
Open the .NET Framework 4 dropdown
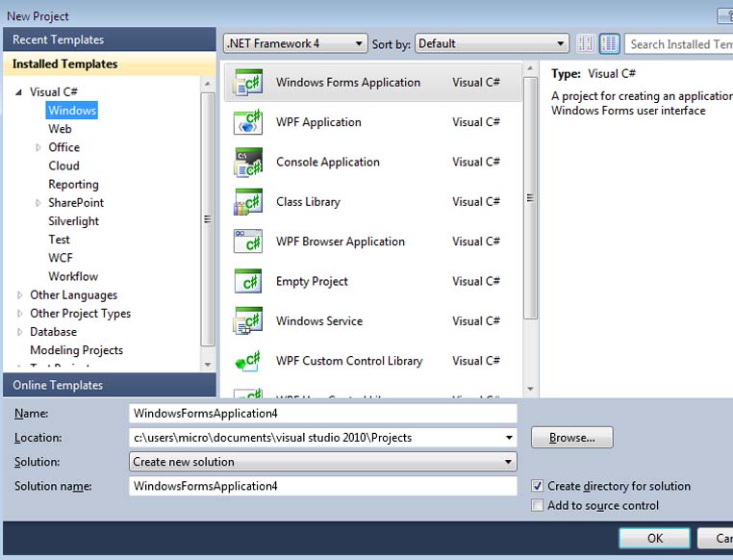[295, 44]
